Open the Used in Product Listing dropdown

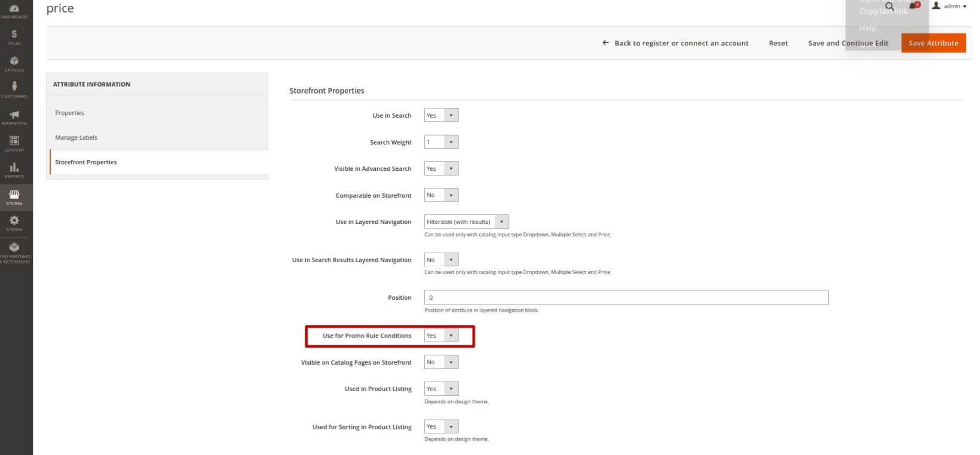(x=441, y=389)
